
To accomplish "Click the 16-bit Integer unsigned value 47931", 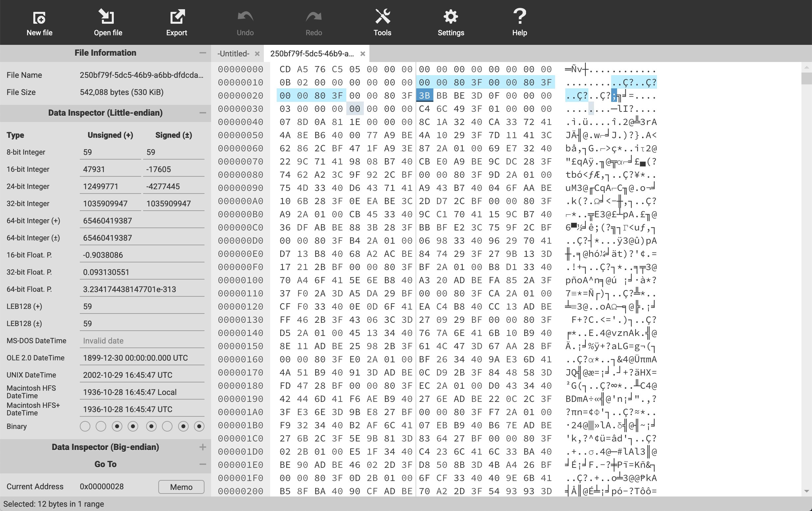I will point(110,169).
